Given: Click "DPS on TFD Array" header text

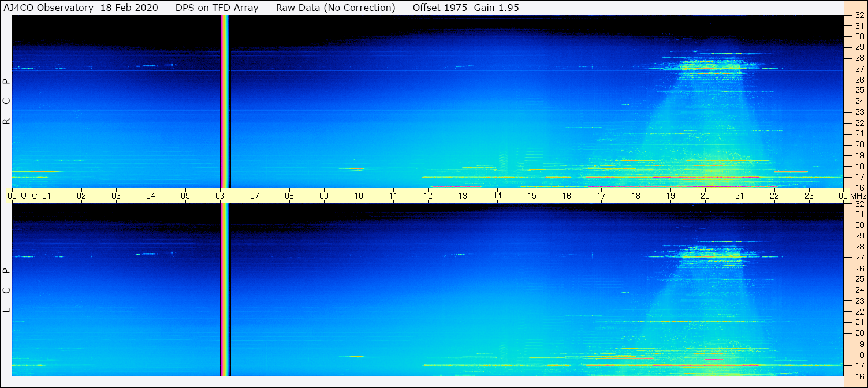Looking at the screenshot, I should (217, 8).
